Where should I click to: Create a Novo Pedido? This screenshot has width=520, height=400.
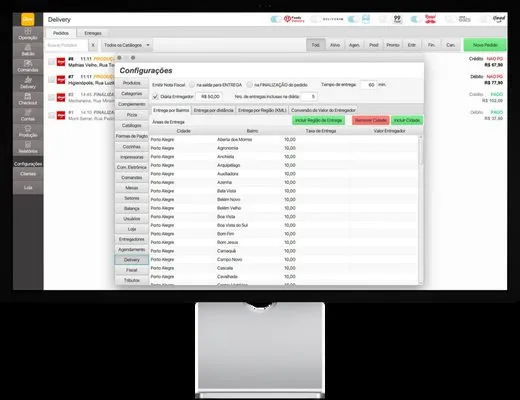[x=485, y=45]
